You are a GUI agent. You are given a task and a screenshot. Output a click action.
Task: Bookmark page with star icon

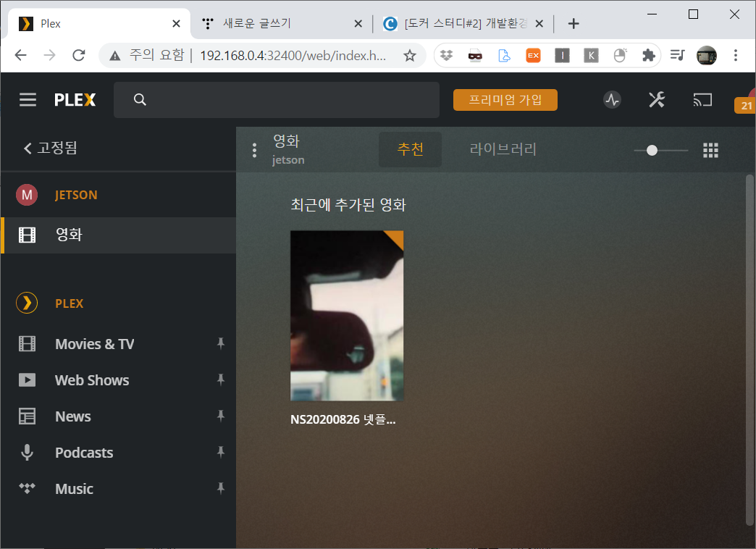point(409,56)
